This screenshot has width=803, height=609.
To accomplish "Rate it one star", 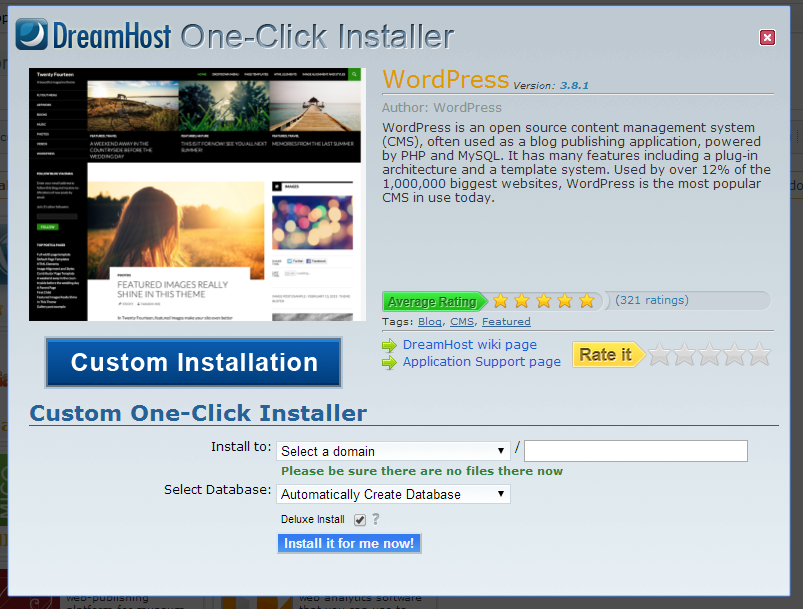I will (x=660, y=354).
